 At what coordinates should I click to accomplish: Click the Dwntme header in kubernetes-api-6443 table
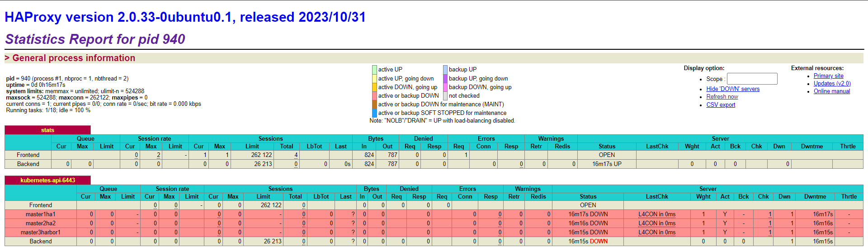click(815, 197)
